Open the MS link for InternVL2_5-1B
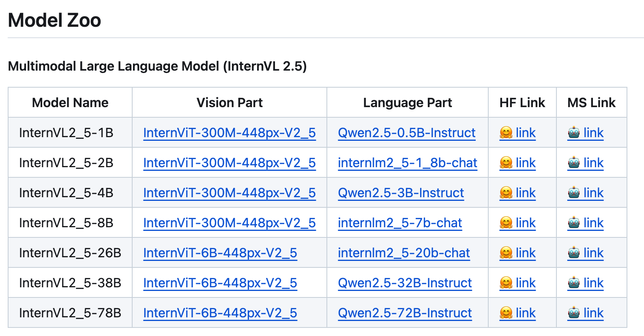This screenshot has width=644, height=336. pyautogui.click(x=585, y=133)
